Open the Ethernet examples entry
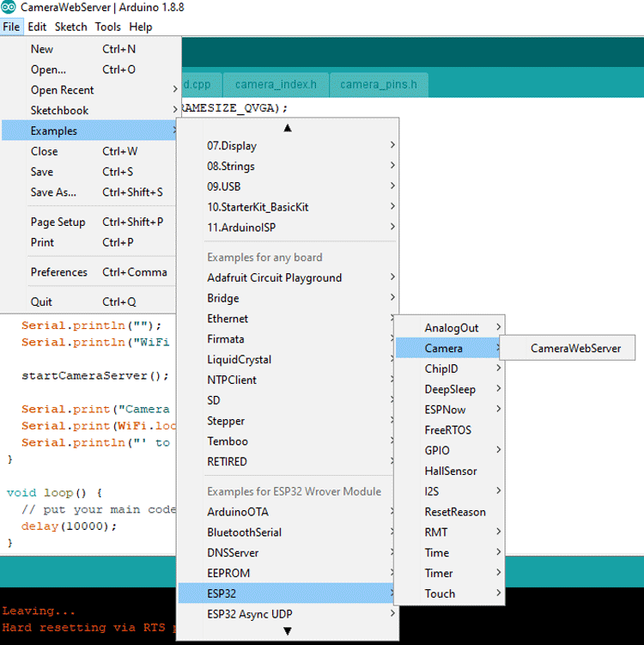This screenshot has height=645, width=644. pos(287,319)
